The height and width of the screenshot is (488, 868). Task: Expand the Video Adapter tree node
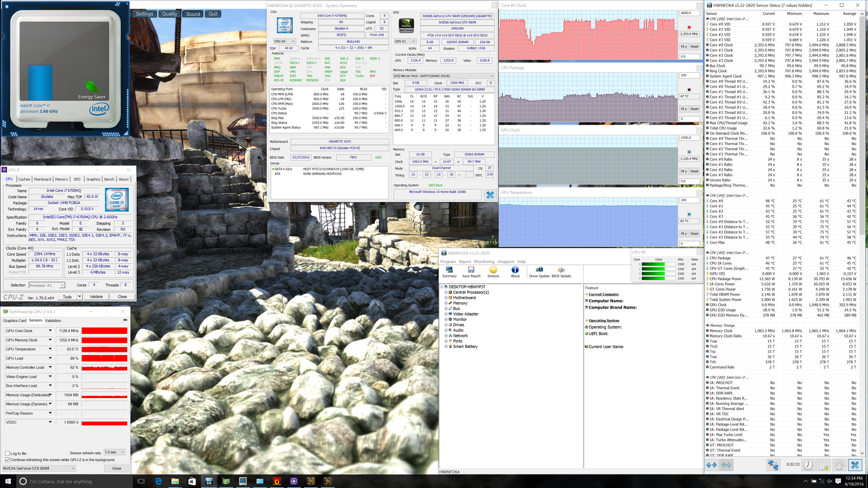tap(446, 314)
